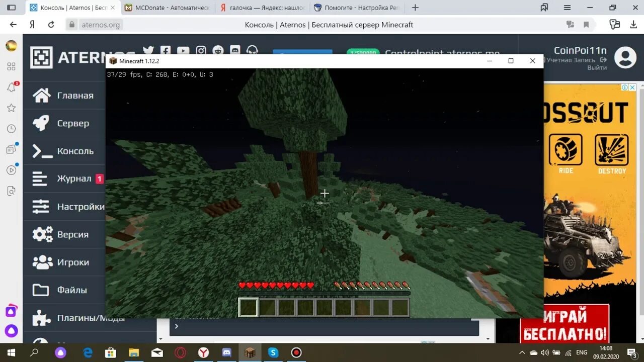The height and width of the screenshot is (362, 644).
Task: Switch to the Помогите Настройка tab
Action: 356,8
